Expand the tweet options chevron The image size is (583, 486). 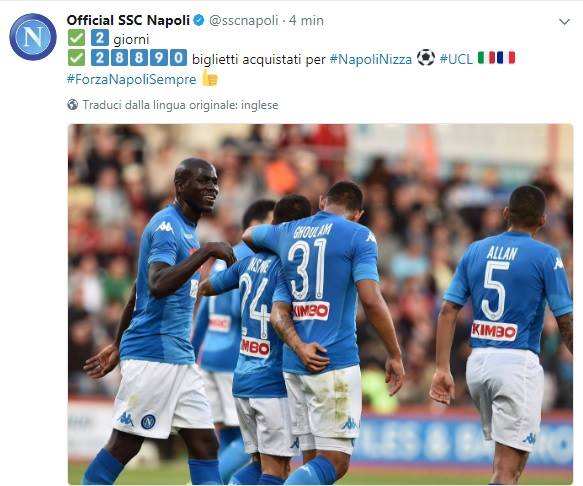click(564, 22)
